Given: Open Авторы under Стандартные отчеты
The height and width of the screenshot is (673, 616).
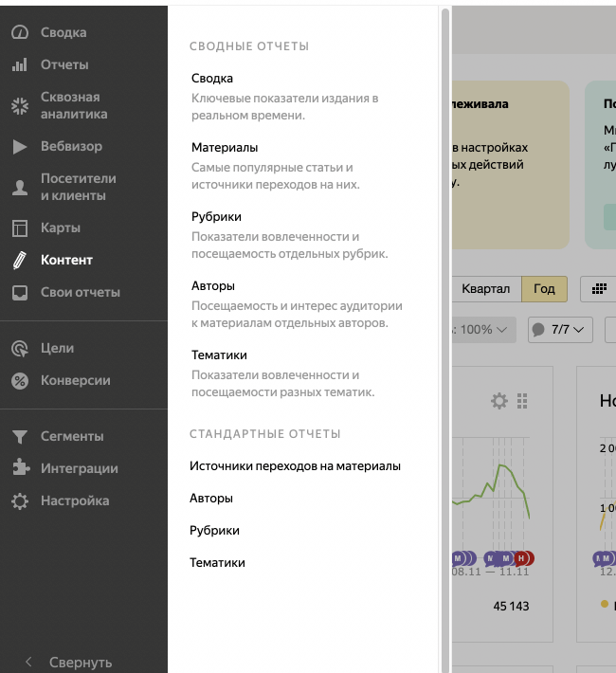Looking at the screenshot, I should (211, 499).
